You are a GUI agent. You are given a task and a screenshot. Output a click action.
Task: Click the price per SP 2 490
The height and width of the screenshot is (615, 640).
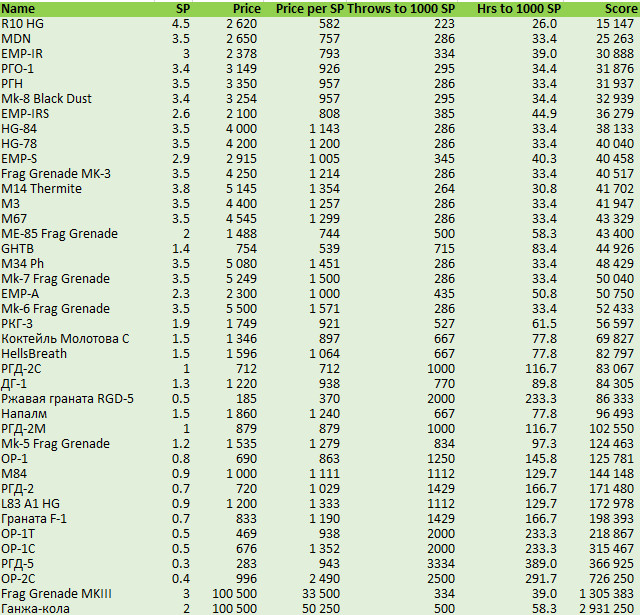[x=324, y=578]
